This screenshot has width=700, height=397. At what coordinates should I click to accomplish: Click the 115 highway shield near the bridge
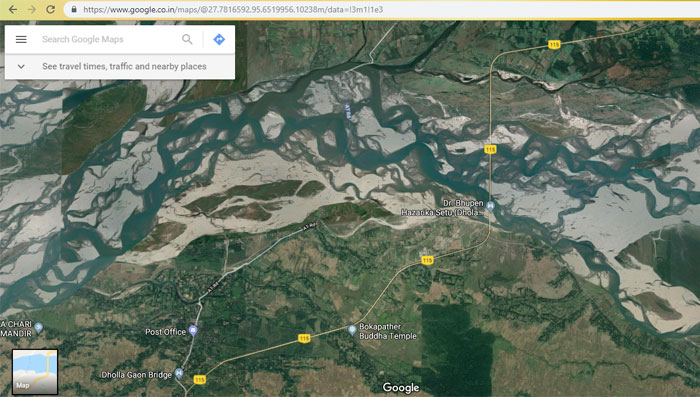click(x=490, y=149)
